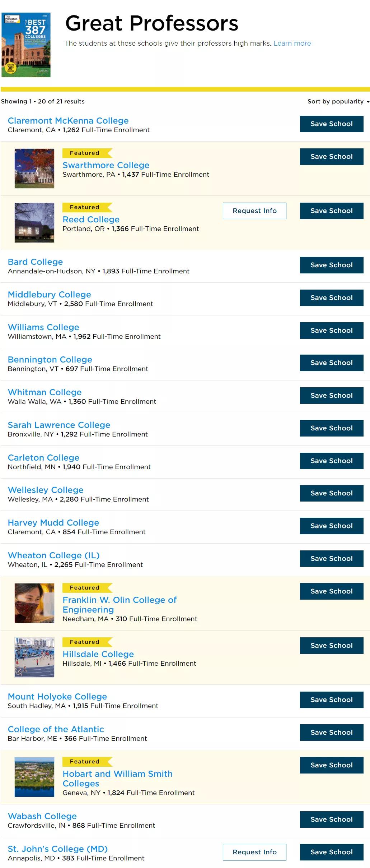Visit the Williams College page
The height and width of the screenshot is (868, 370).
pyautogui.click(x=43, y=327)
